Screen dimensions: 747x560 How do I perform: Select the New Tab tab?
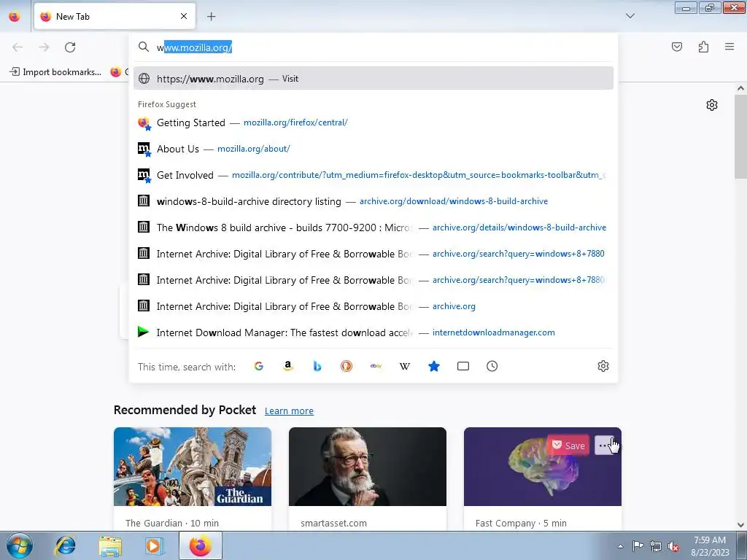[x=115, y=16]
